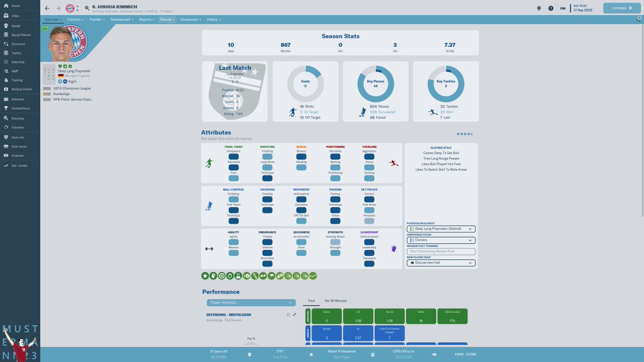Click the Key Passes donut chart
This screenshot has height=362, width=644.
coord(376,84)
